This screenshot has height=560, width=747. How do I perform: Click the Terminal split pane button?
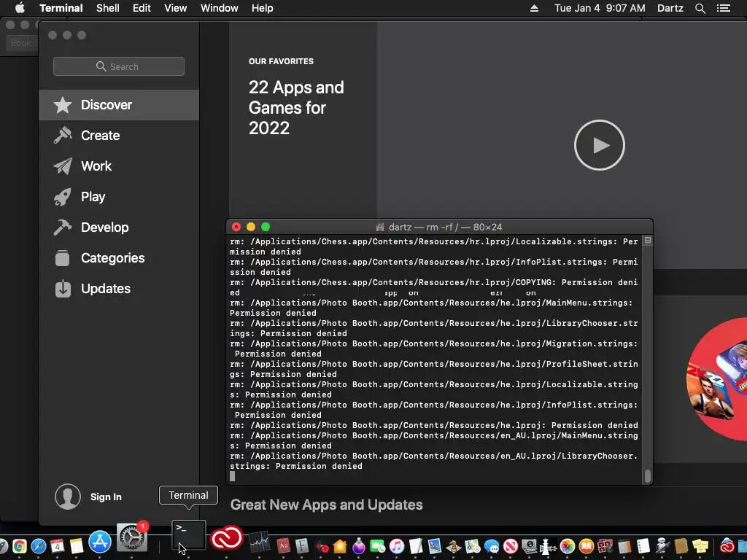point(648,241)
